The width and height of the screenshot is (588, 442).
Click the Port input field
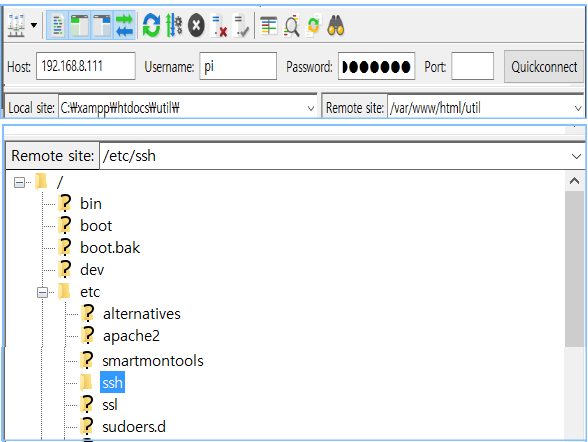(472, 66)
